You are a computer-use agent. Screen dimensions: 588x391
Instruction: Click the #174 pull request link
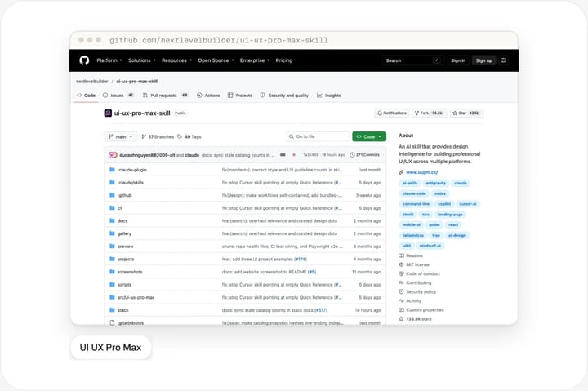point(301,259)
